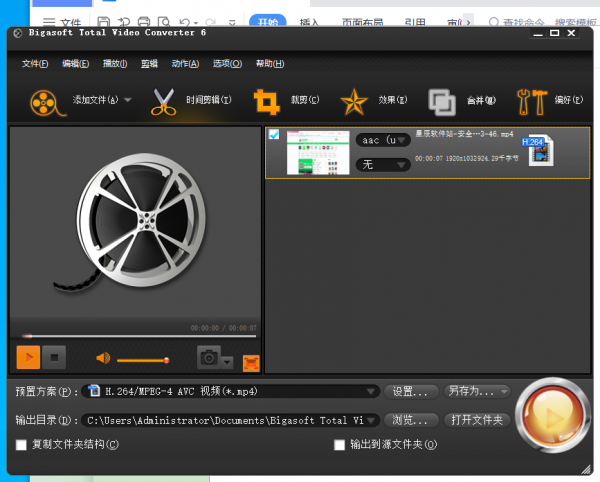Click the 打开文件夹 open folder button
This screenshot has width=600, height=482.
pos(477,420)
